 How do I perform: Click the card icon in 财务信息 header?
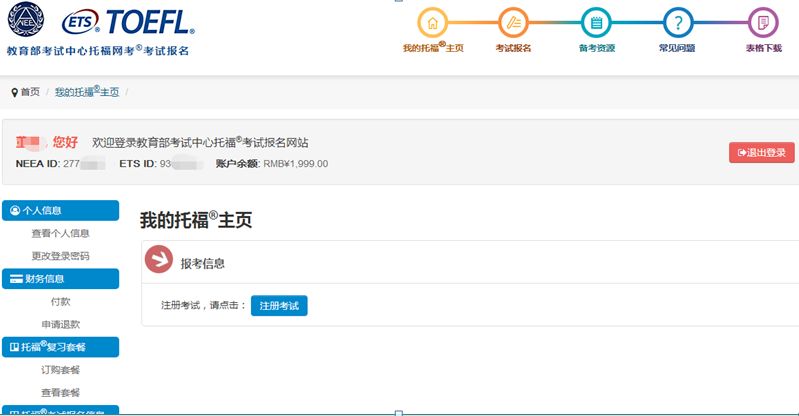tap(16, 279)
